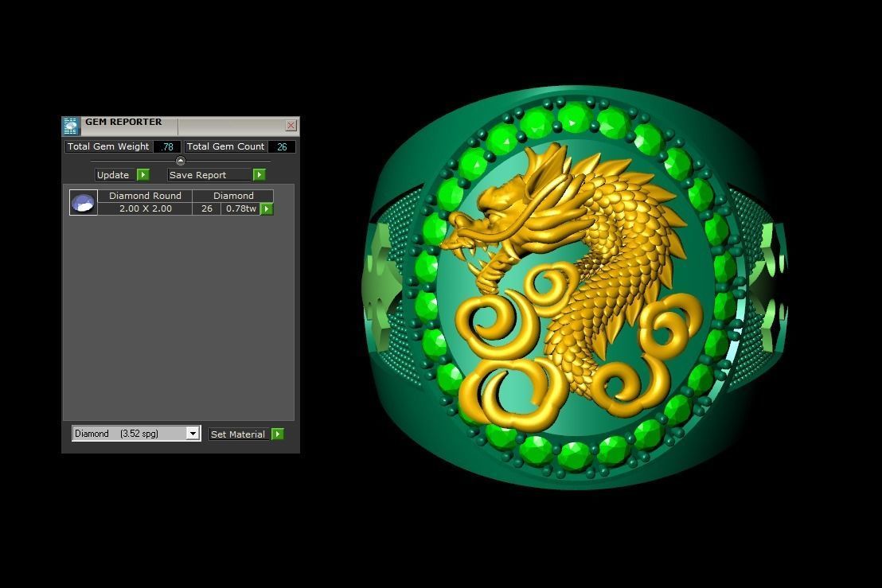The width and height of the screenshot is (882, 588).
Task: Select the Diamond Round cell
Action: click(x=145, y=196)
